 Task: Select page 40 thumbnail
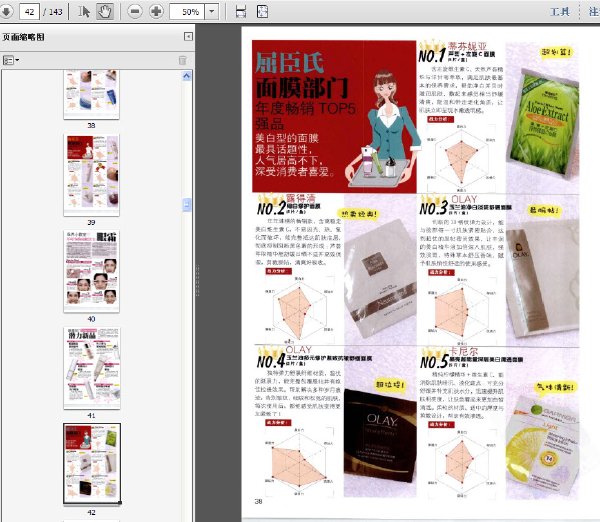coord(91,271)
